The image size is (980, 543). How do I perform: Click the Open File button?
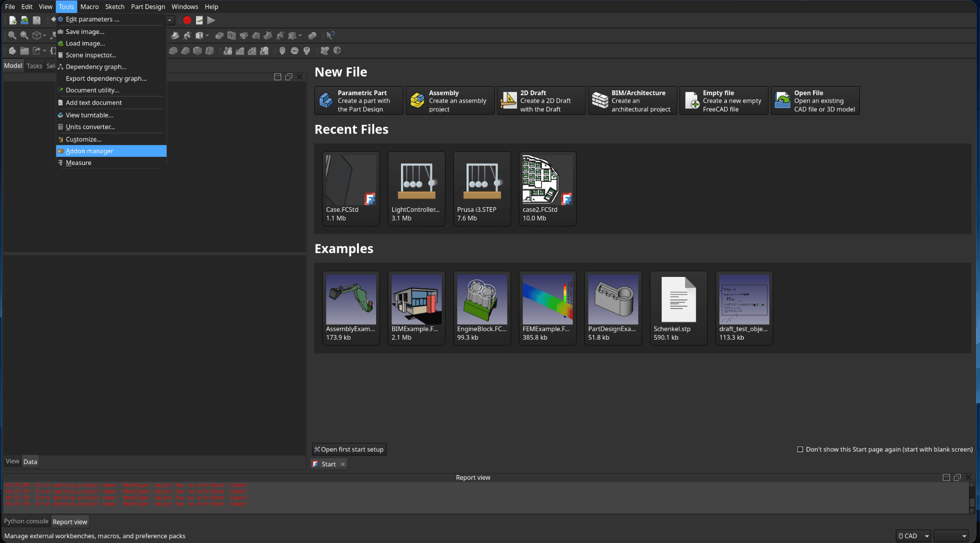[815, 100]
